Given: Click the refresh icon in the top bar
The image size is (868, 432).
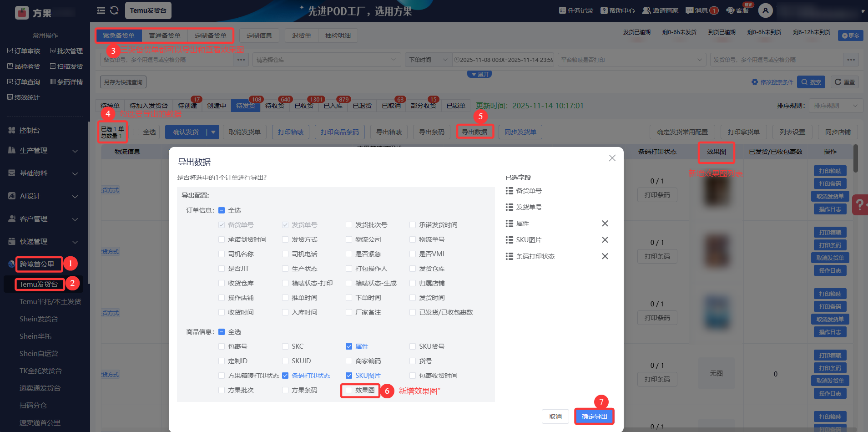Looking at the screenshot, I should point(114,10).
